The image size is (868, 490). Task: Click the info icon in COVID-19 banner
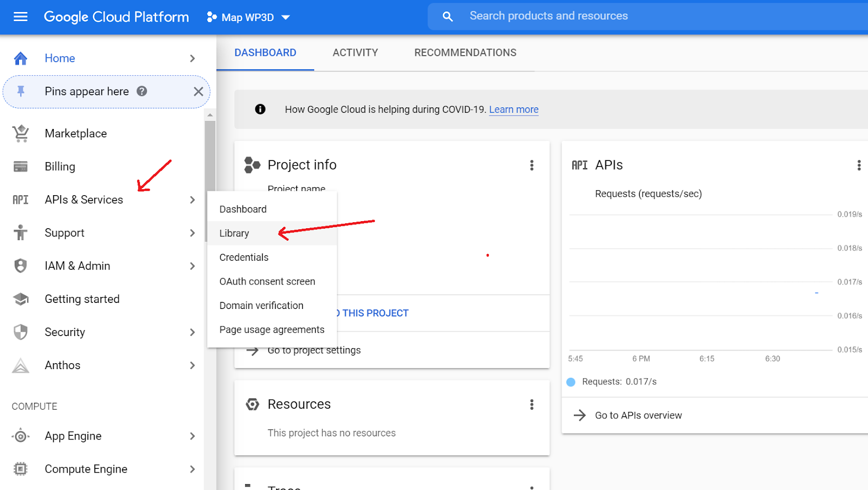click(260, 109)
